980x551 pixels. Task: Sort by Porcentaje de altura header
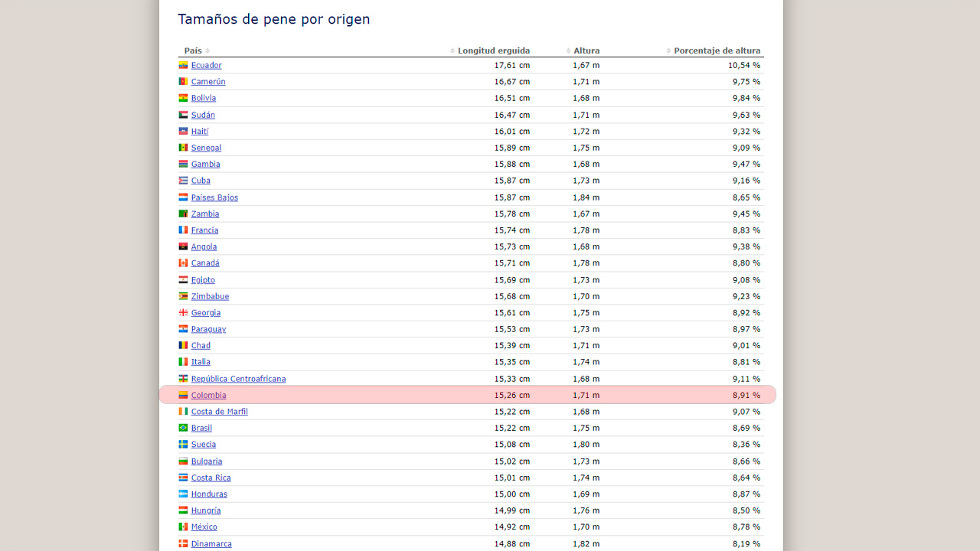714,51
